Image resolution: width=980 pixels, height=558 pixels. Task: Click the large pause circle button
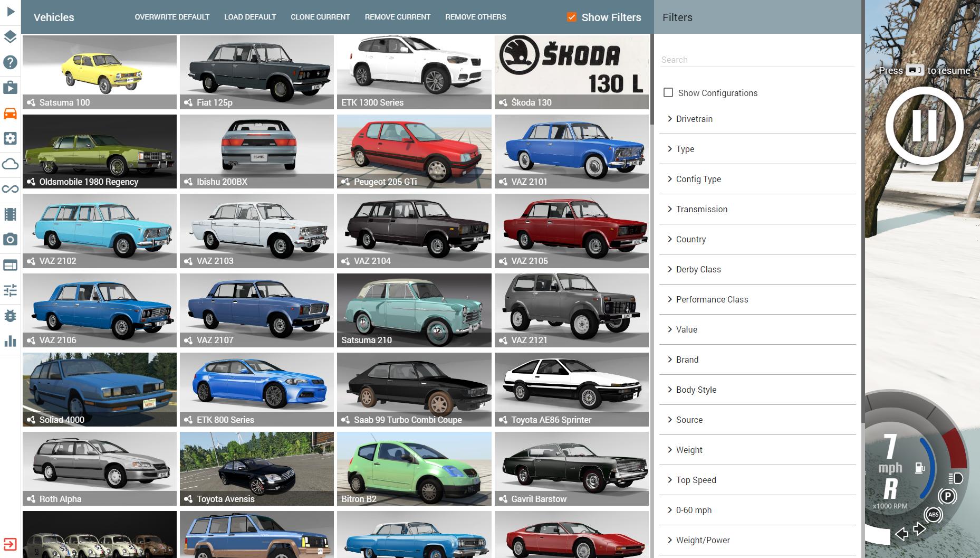(x=924, y=126)
